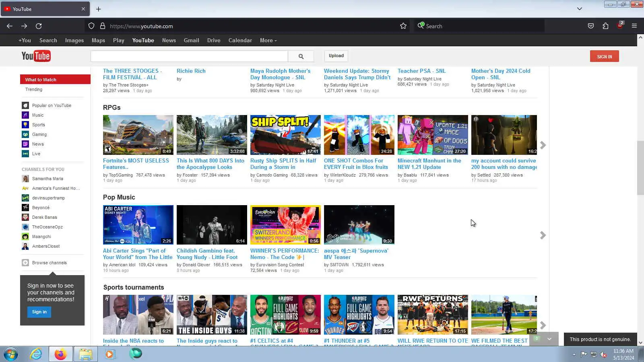The height and width of the screenshot is (362, 644).
Task: Open the tracking protection shield icon
Action: click(x=91, y=26)
